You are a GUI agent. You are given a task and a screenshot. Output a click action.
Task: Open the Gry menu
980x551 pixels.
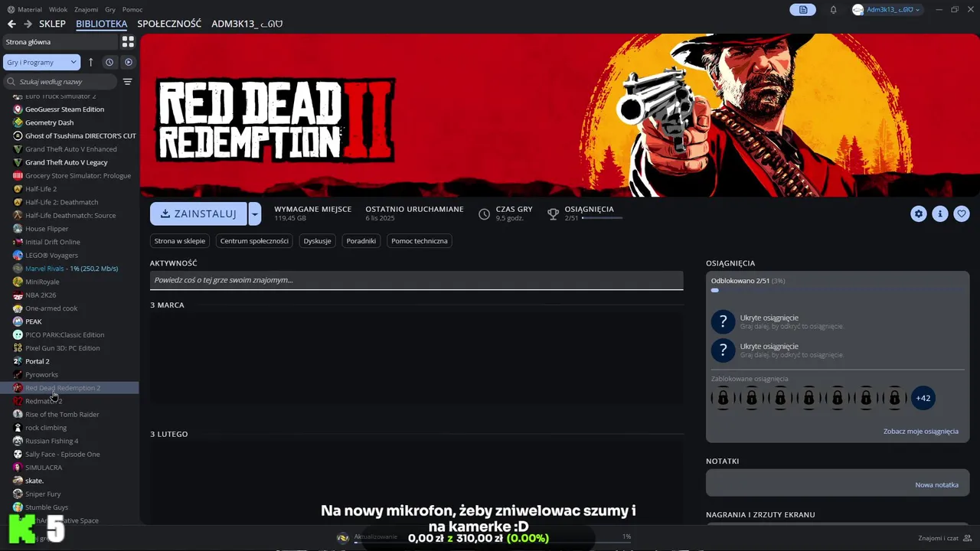pos(110,10)
